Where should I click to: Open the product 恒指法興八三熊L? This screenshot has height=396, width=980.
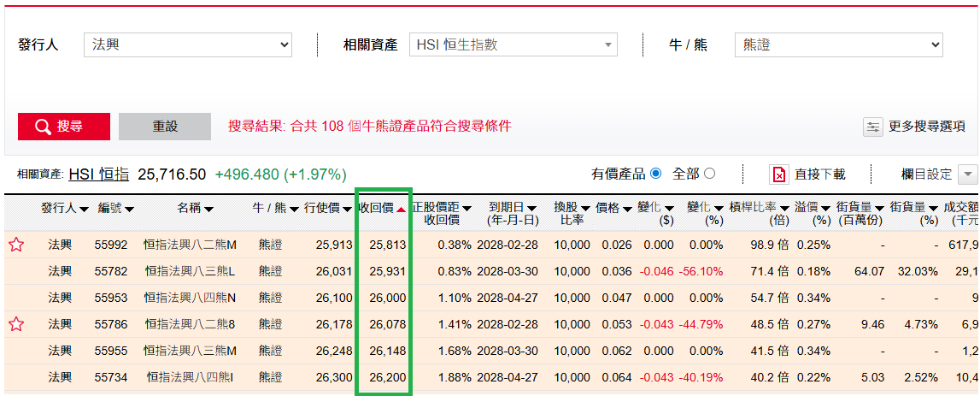[190, 271]
